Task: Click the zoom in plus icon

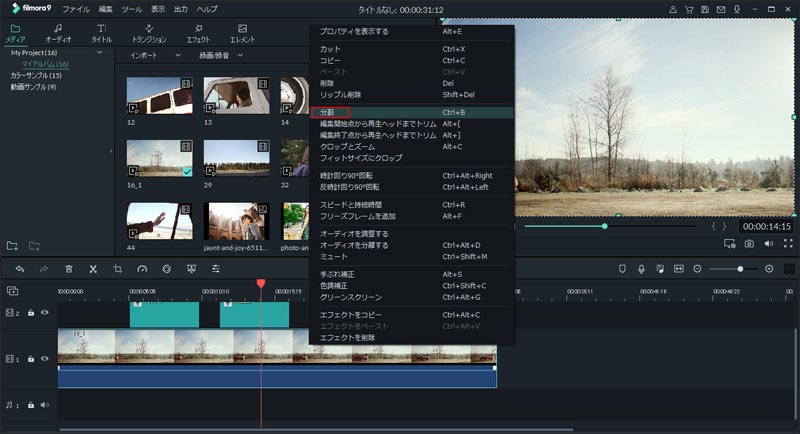Action: point(769,269)
